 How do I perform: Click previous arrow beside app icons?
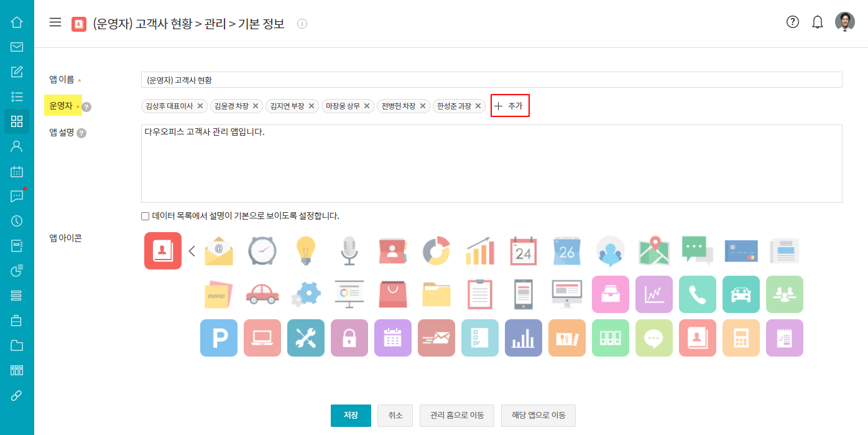click(192, 251)
